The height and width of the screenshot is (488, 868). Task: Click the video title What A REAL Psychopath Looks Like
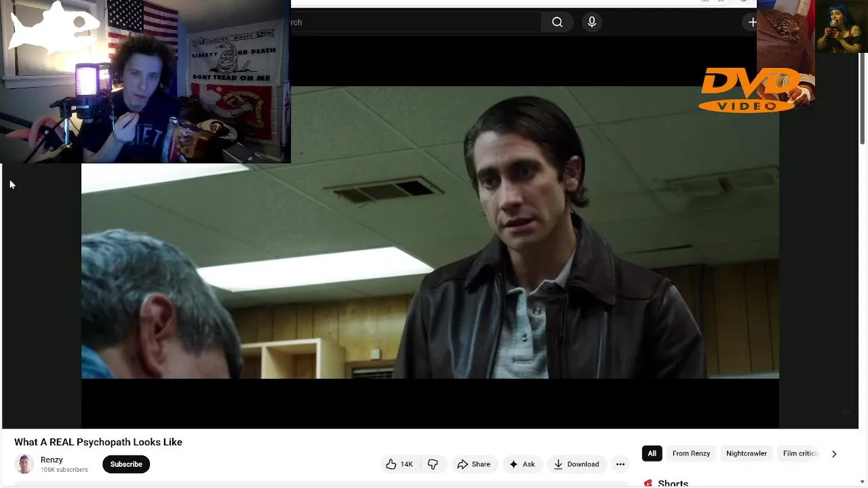tap(98, 442)
